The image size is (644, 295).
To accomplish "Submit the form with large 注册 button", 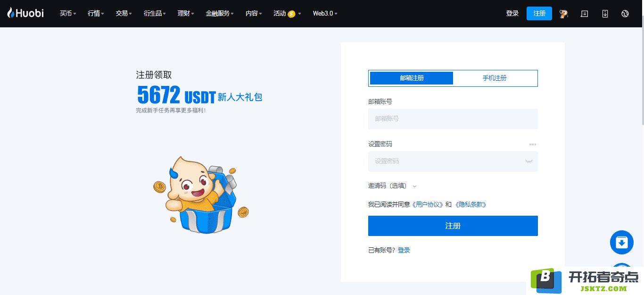I will pyautogui.click(x=453, y=226).
